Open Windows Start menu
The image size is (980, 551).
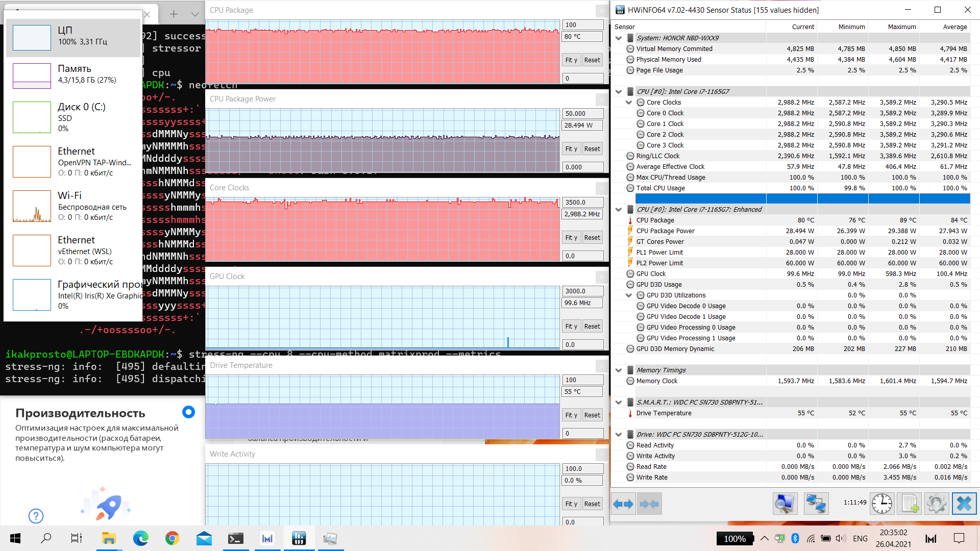[x=15, y=538]
